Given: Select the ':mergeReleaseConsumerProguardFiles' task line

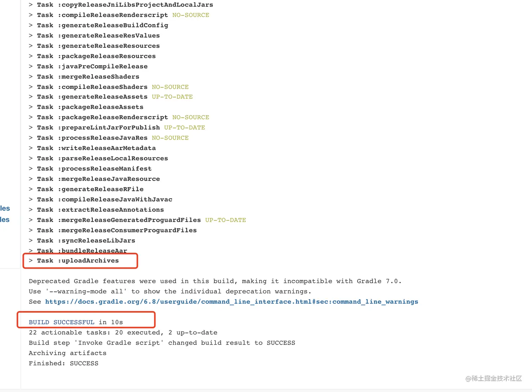Looking at the screenshot, I should click(x=113, y=230).
